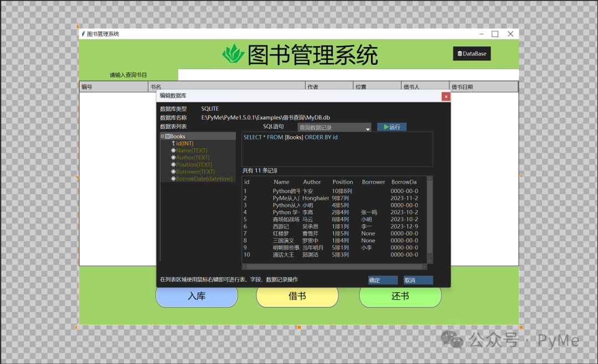
Task: Click the 借书日期 column header in main window
Action: 483,86
